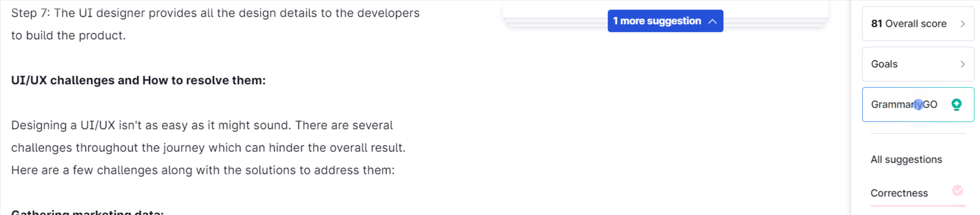The width and height of the screenshot is (980, 215).
Task: Click the Gathering marketing data heading
Action: pos(88,212)
